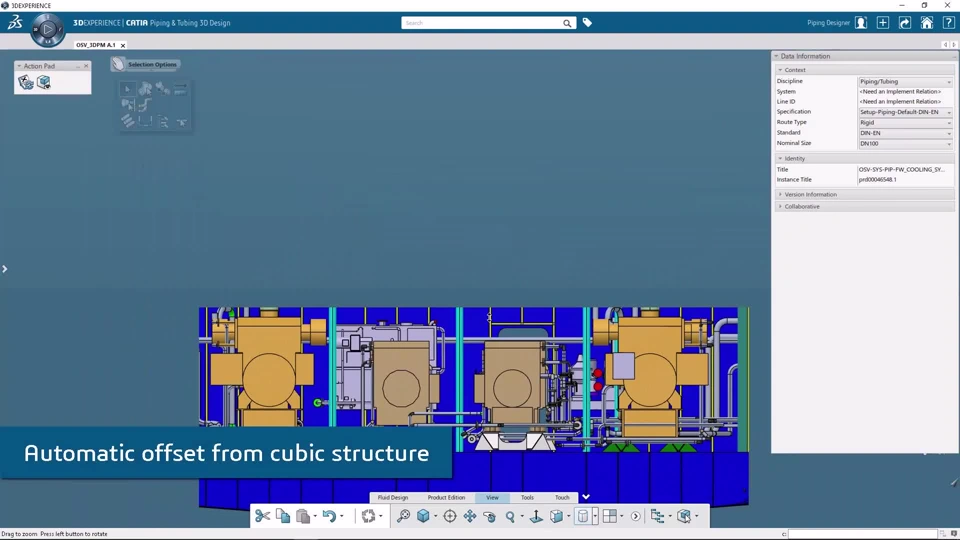Click the cylinder render style icon

tap(583, 516)
